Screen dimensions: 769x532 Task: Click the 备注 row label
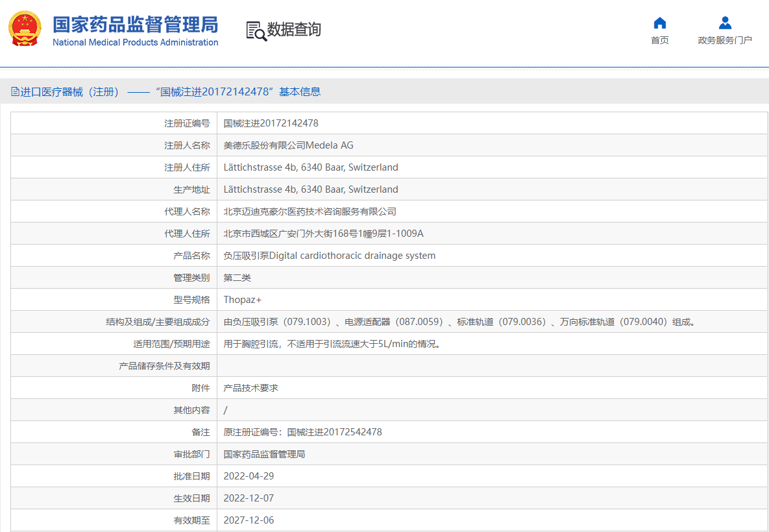tap(201, 432)
